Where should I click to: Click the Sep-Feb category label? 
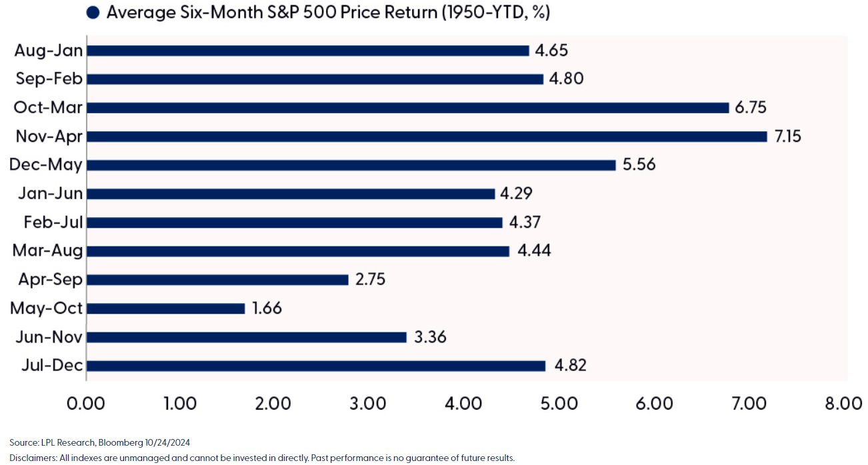pyautogui.click(x=49, y=79)
